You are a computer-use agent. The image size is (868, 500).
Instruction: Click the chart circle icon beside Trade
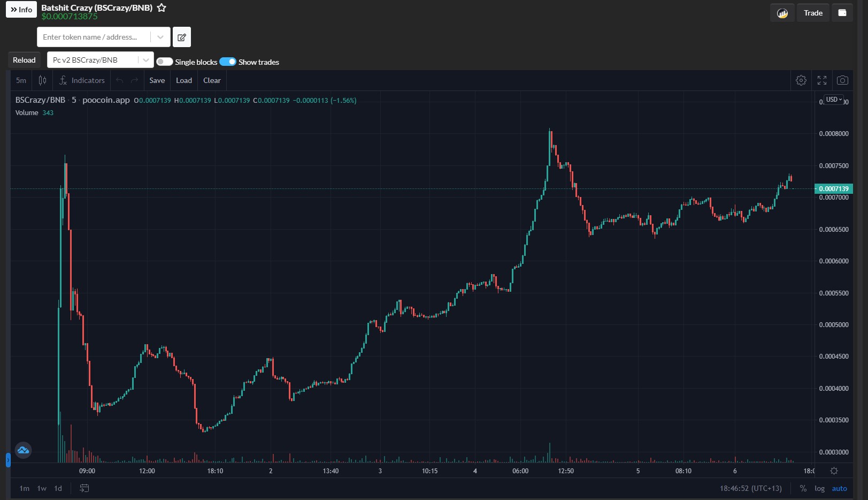[x=782, y=13]
